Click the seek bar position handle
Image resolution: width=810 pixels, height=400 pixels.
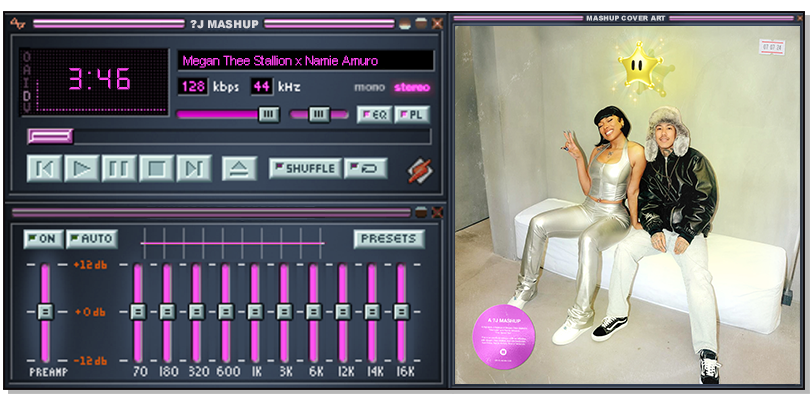pos(50,136)
